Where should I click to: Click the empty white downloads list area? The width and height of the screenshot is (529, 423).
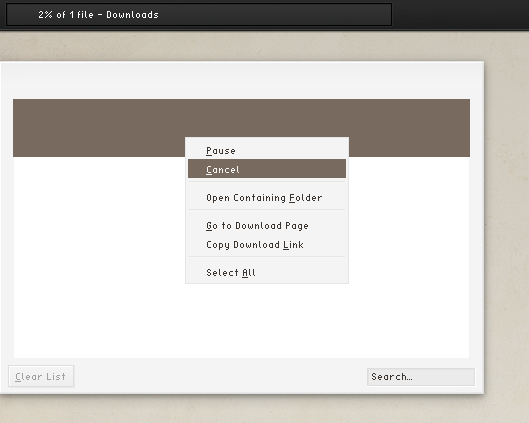(98, 256)
